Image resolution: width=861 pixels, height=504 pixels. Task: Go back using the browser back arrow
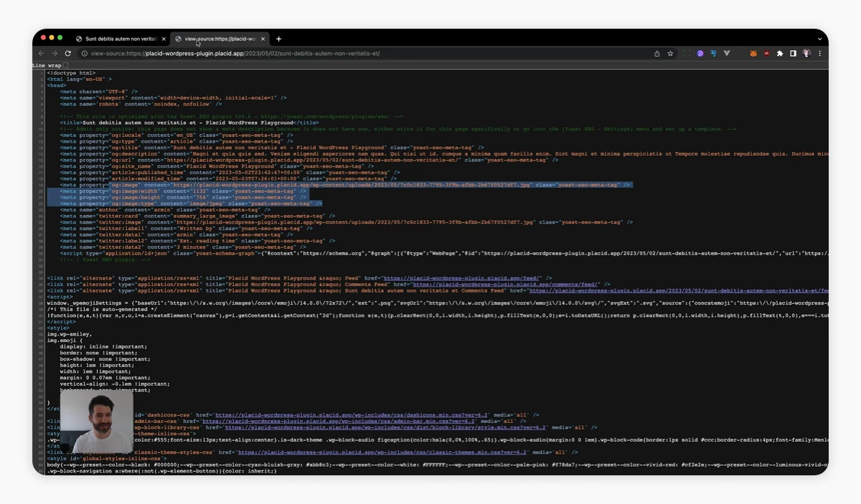(x=42, y=54)
